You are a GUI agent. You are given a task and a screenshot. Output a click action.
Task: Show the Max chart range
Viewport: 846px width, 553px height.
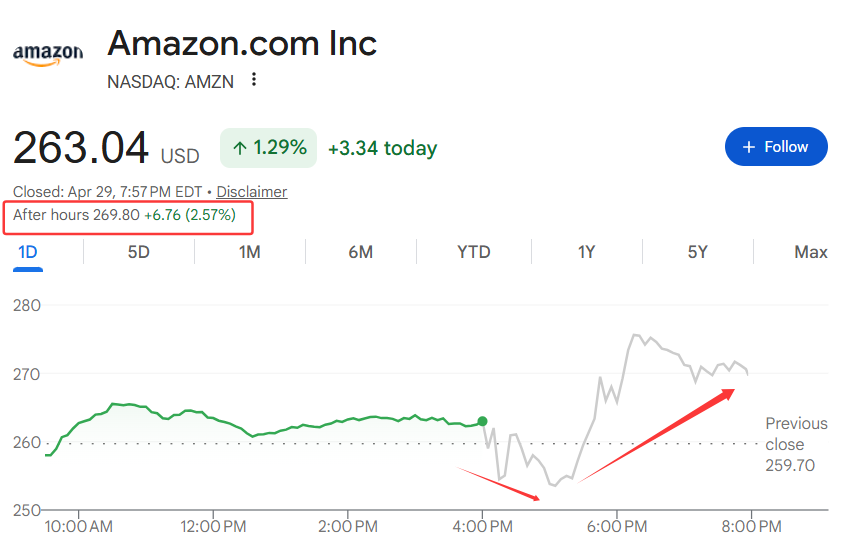[x=810, y=252]
